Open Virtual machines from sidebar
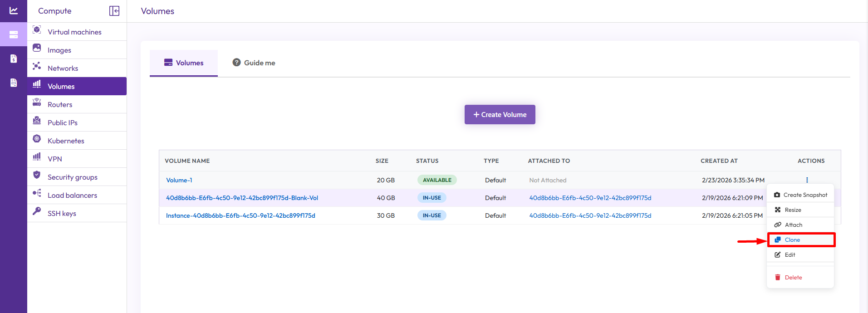868x313 pixels. pos(74,32)
